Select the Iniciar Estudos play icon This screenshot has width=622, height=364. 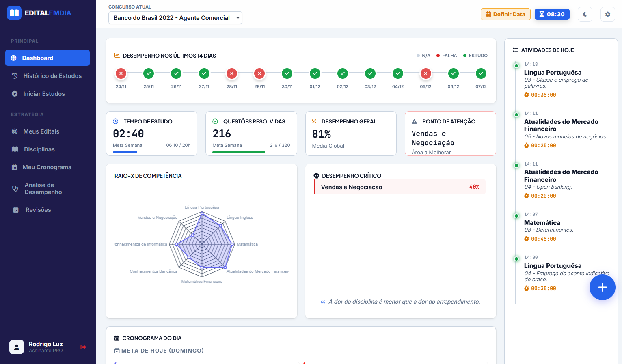[x=15, y=94]
